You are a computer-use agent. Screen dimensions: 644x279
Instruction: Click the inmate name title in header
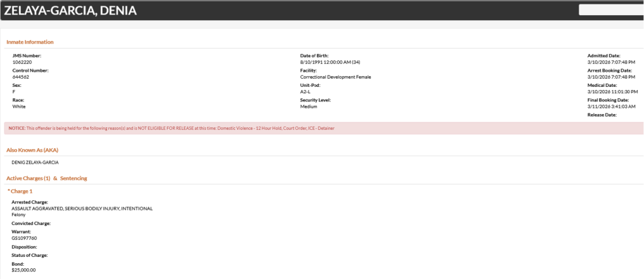coord(70,11)
